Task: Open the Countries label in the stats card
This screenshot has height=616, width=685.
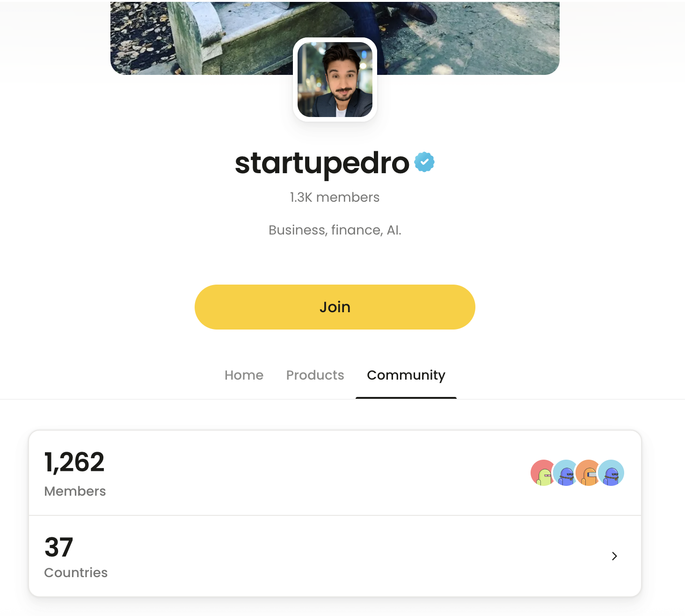Action: pos(76,572)
